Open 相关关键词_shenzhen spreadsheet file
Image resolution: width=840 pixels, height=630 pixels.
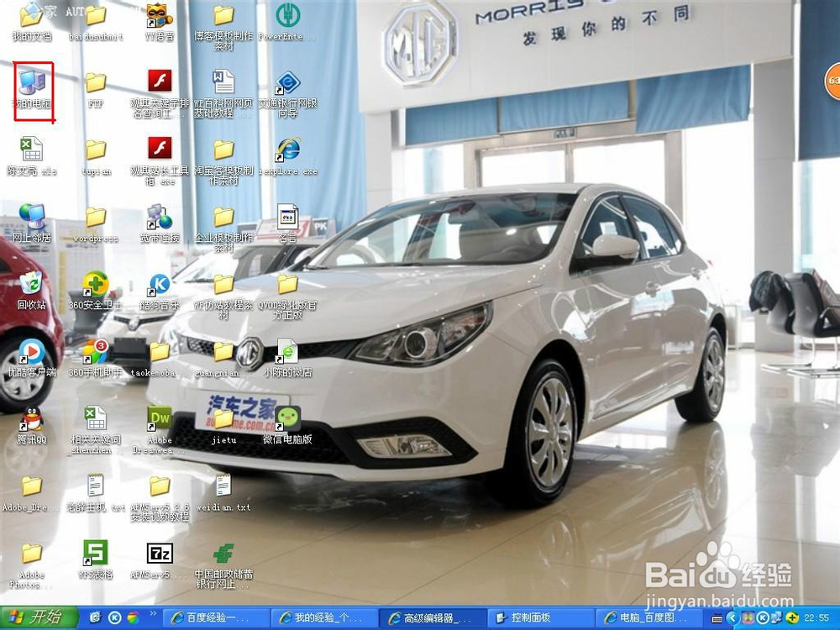(96, 419)
